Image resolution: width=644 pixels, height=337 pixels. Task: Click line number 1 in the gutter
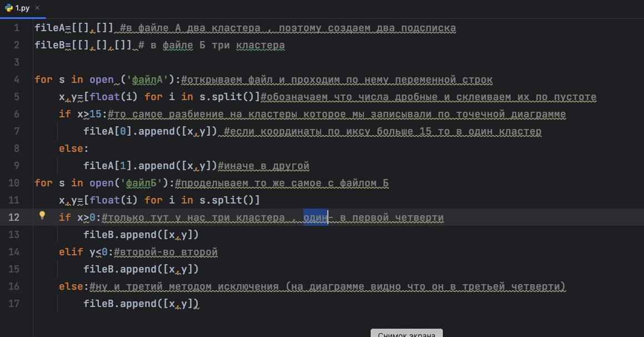pyautogui.click(x=17, y=28)
